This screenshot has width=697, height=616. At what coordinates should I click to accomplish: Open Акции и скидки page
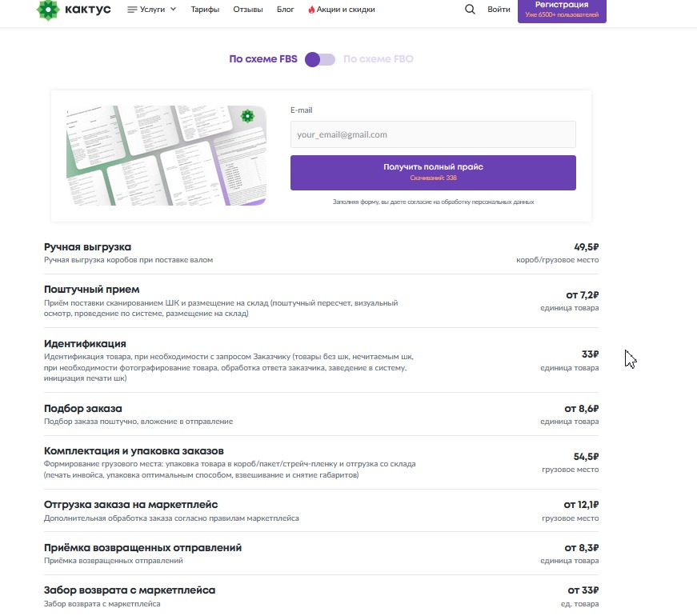click(346, 10)
